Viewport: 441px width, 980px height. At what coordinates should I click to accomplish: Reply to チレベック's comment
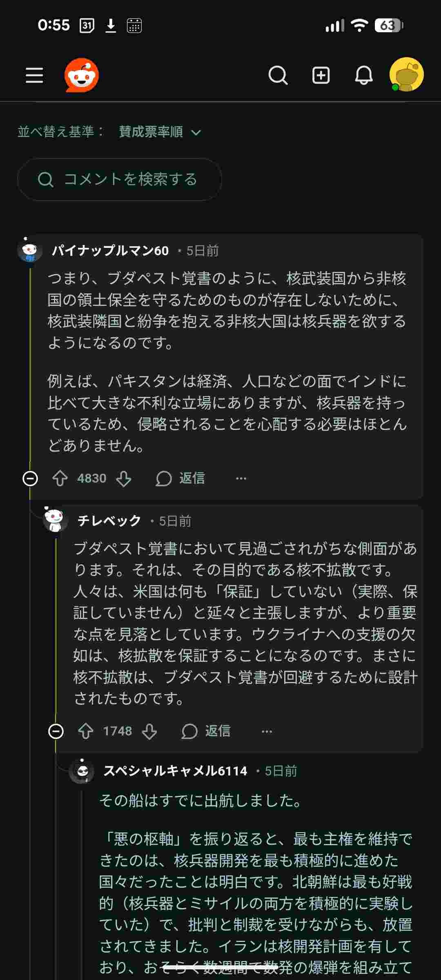pyautogui.click(x=206, y=731)
